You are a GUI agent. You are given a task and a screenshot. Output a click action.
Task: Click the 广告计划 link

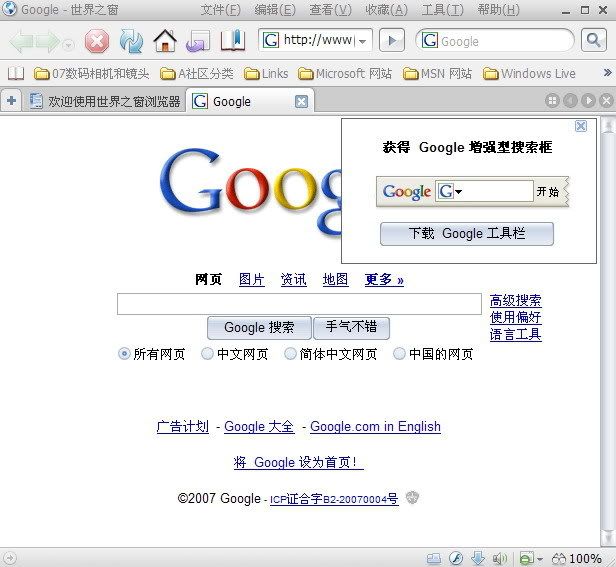coord(183,426)
